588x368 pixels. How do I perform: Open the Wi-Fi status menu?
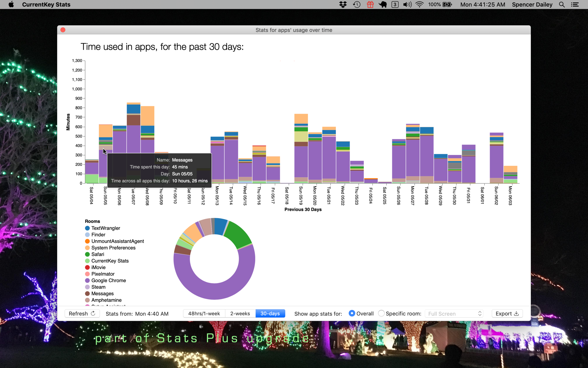click(420, 4)
